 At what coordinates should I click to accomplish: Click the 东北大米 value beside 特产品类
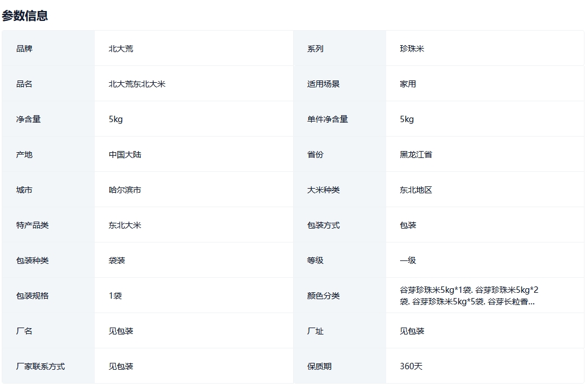tap(125, 225)
